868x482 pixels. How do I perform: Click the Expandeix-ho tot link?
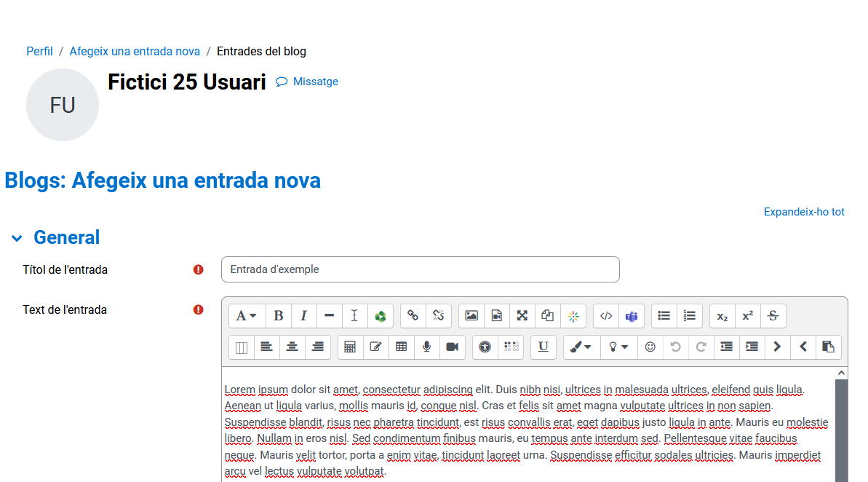click(804, 212)
